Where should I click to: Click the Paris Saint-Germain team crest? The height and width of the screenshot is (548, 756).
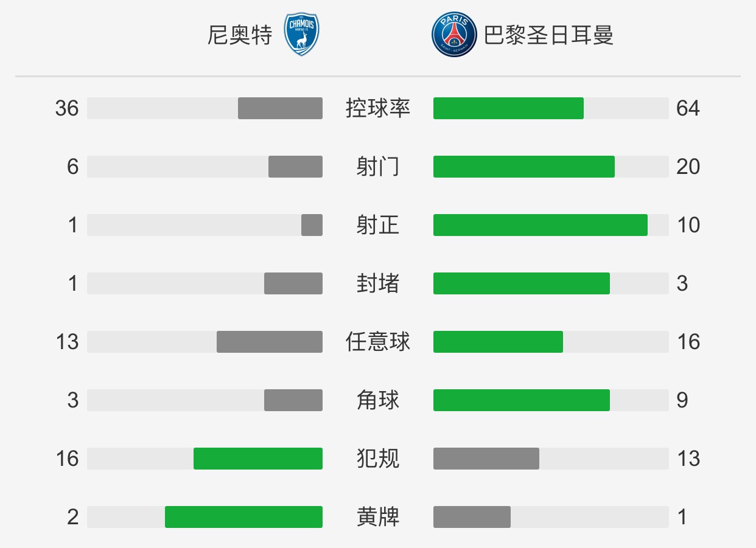(x=453, y=35)
